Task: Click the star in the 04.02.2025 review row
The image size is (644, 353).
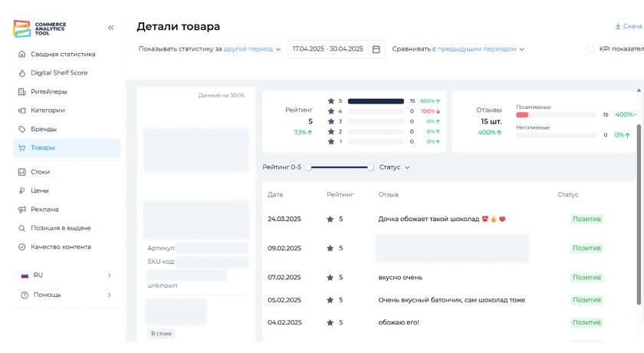Action: (330, 323)
